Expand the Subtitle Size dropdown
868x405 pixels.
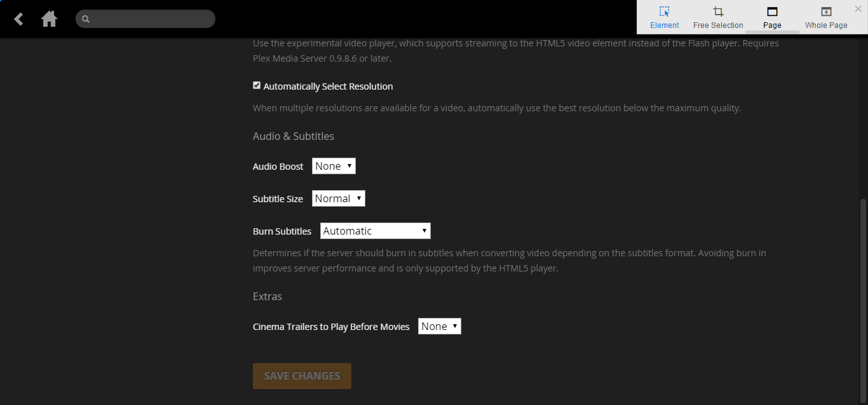[x=338, y=198]
